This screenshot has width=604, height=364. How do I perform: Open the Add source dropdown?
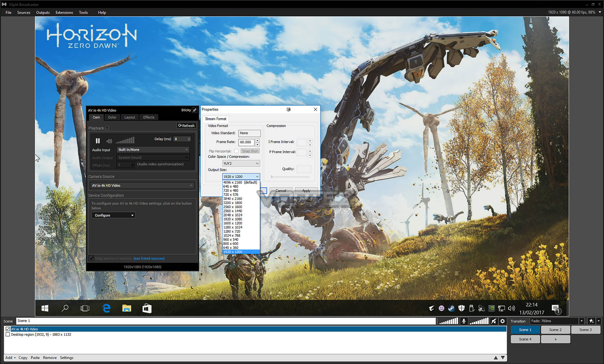(11, 358)
